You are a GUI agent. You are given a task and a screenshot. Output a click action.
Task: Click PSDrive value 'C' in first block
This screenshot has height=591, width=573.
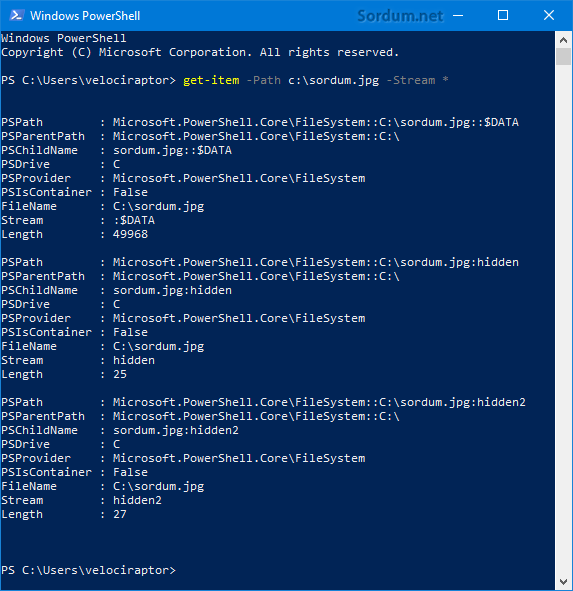pyautogui.click(x=116, y=164)
